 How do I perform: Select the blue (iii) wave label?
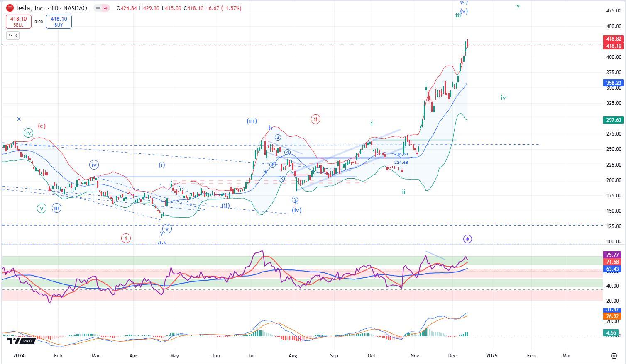(252, 121)
